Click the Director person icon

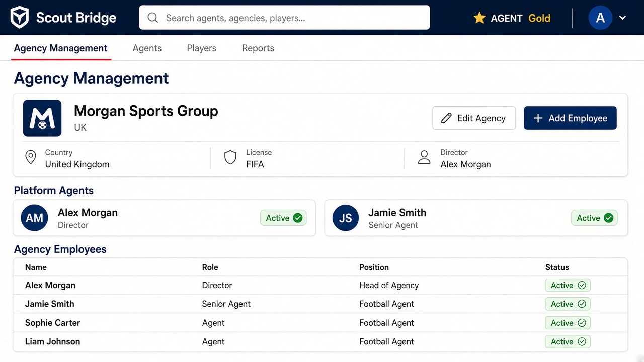(424, 157)
